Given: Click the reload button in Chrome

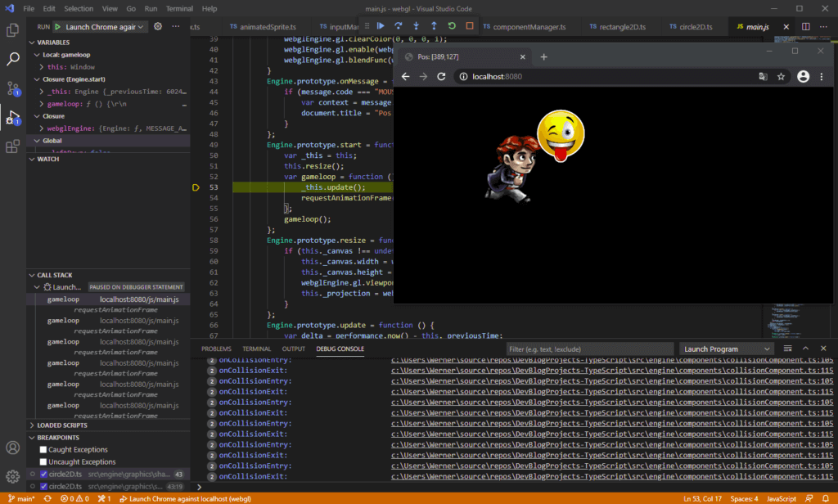Looking at the screenshot, I should (442, 76).
